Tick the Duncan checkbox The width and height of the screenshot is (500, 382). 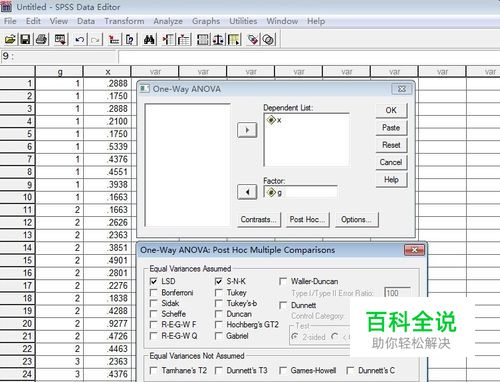point(219,314)
